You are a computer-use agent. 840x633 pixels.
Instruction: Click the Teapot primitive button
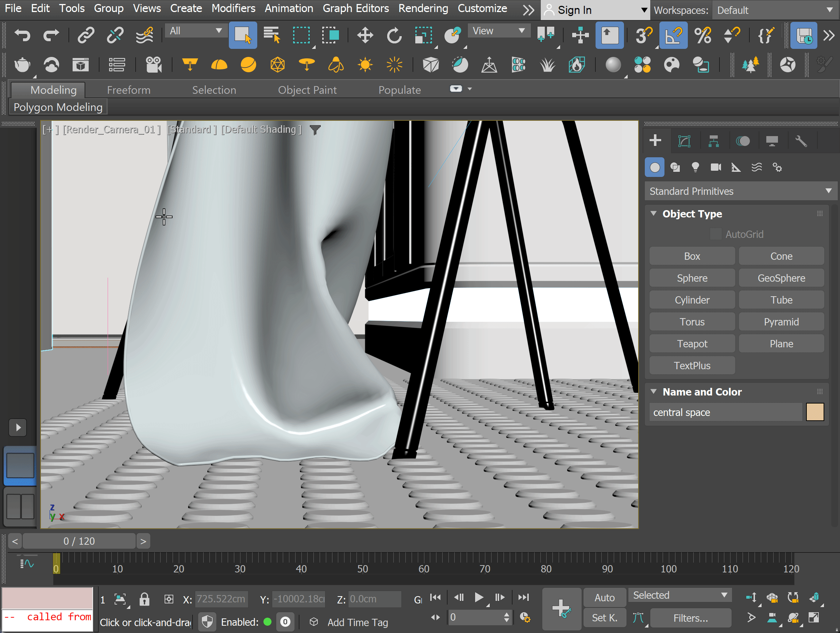(x=692, y=343)
